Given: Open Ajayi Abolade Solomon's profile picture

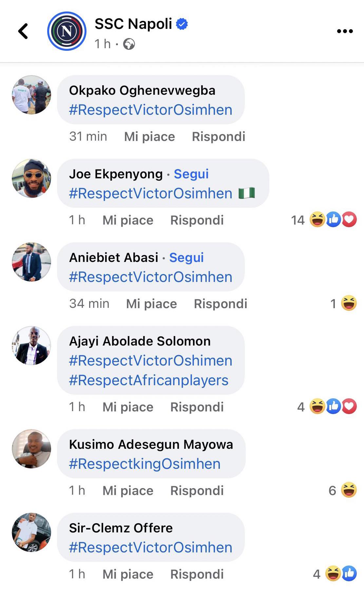Looking at the screenshot, I should [x=31, y=346].
